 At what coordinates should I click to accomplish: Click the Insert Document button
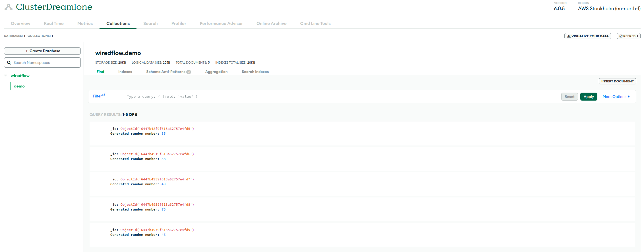coord(618,81)
